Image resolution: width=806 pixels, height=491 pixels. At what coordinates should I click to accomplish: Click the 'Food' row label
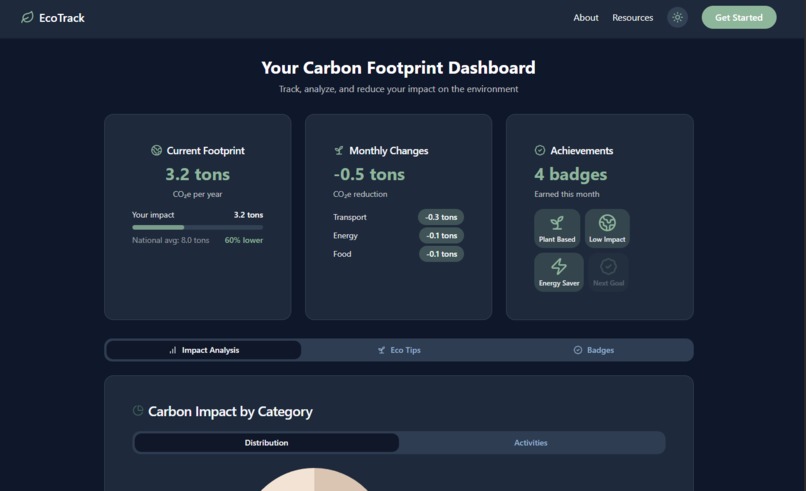point(342,254)
